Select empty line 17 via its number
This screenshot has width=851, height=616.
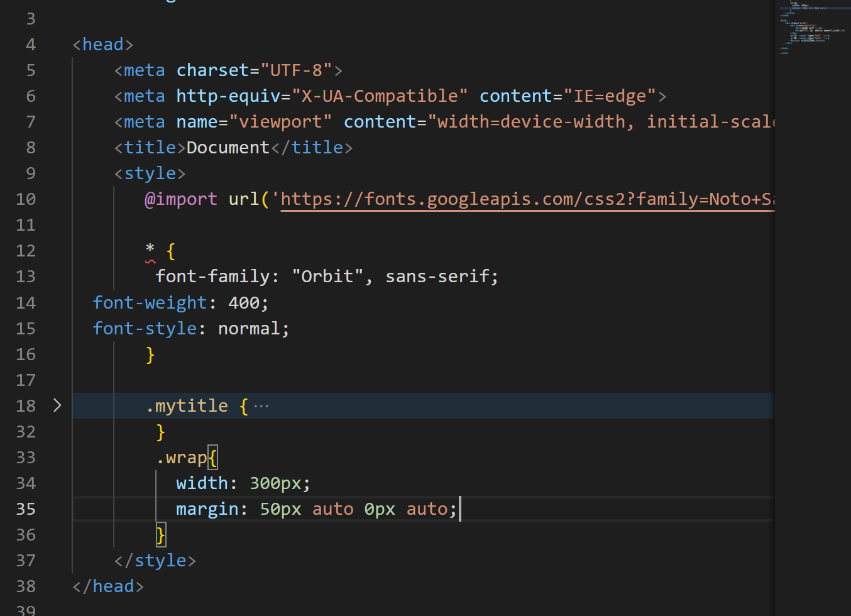tap(26, 380)
